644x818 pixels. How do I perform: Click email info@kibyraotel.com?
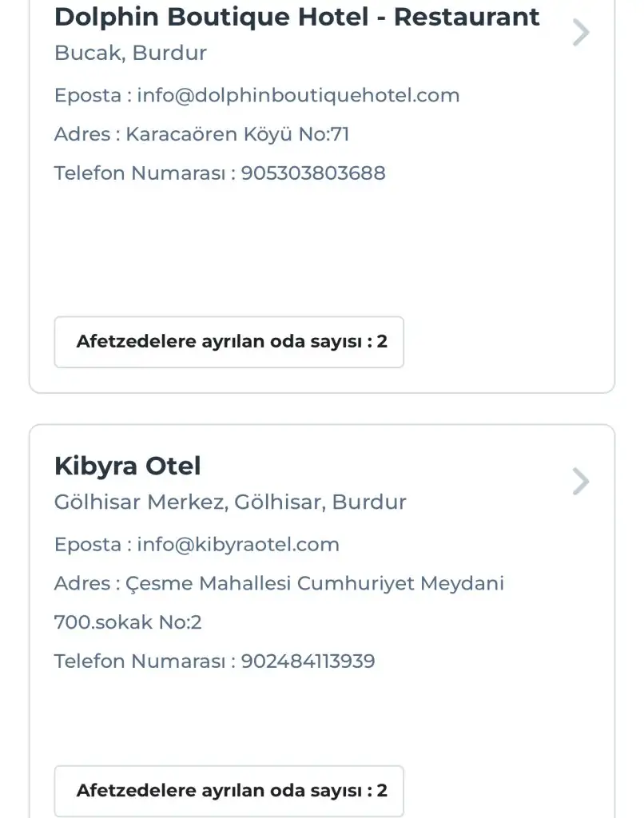tap(238, 545)
